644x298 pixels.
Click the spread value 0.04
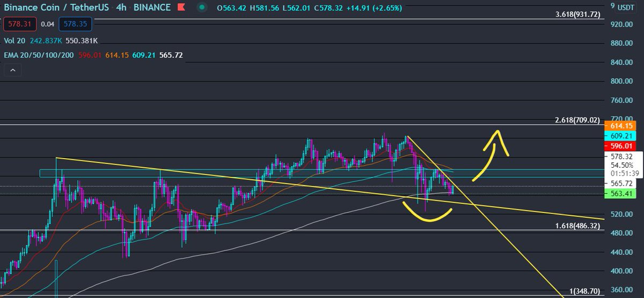click(47, 24)
